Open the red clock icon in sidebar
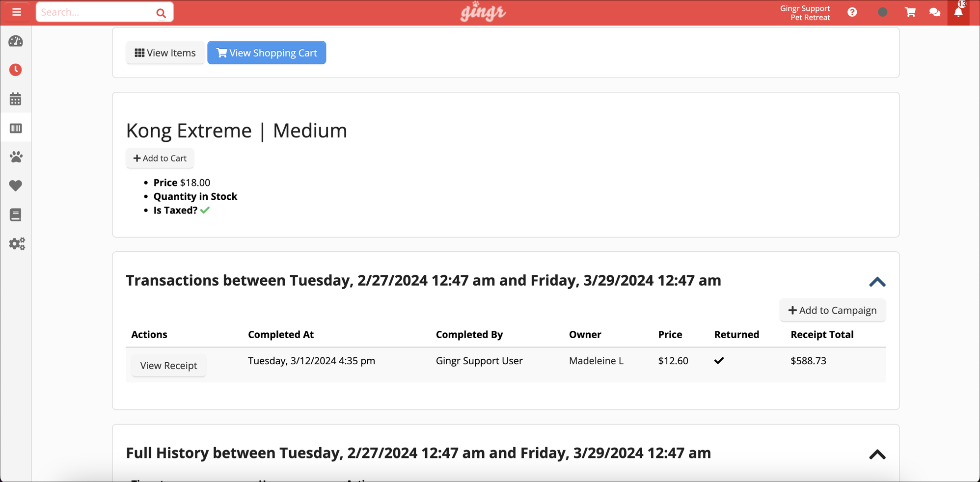This screenshot has width=980, height=482. (16, 70)
